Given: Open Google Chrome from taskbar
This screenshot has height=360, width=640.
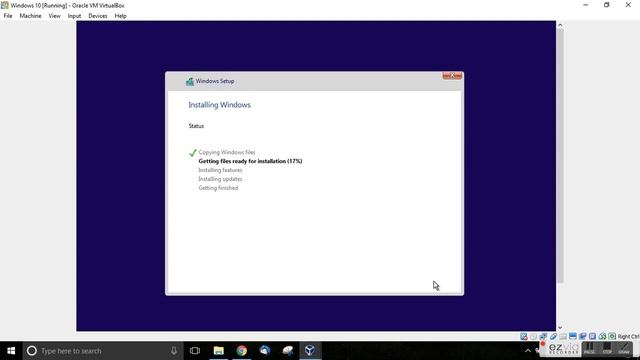Looking at the screenshot, I should pyautogui.click(x=242, y=351).
